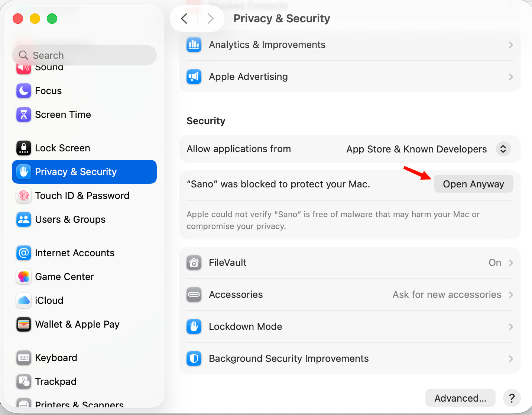Click the Privacy & Security hand icon in sidebar

pyautogui.click(x=24, y=172)
